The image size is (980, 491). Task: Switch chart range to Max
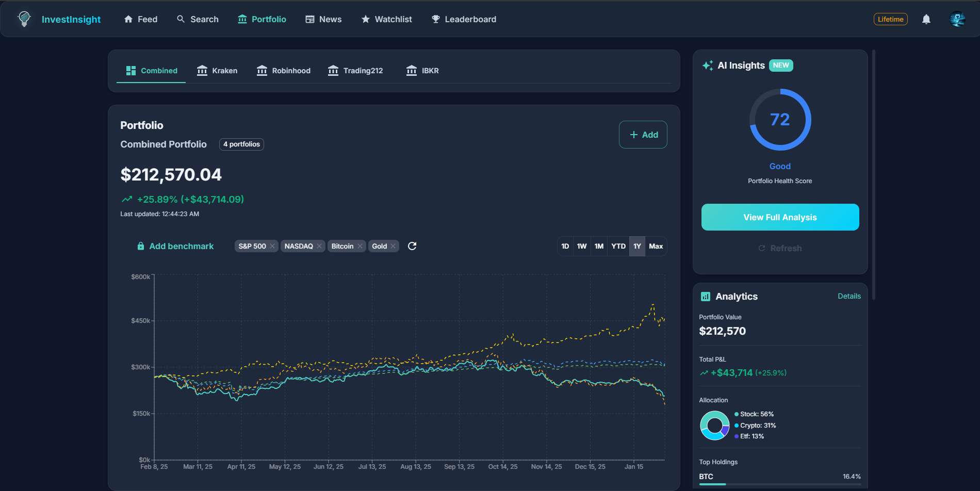(x=656, y=246)
